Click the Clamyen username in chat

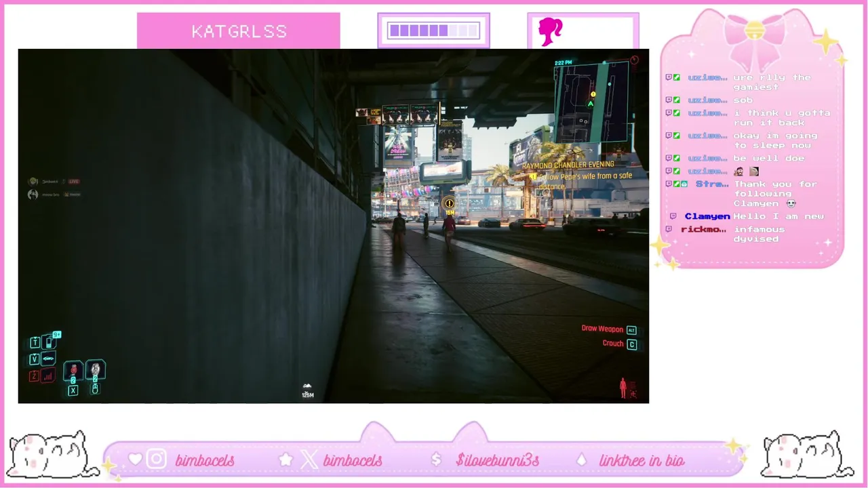pyautogui.click(x=707, y=216)
